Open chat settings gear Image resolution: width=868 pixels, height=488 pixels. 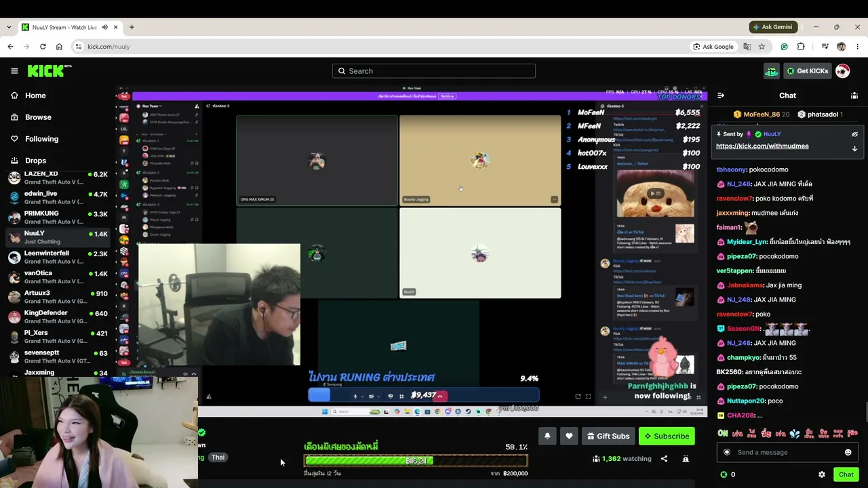pyautogui.click(x=822, y=474)
